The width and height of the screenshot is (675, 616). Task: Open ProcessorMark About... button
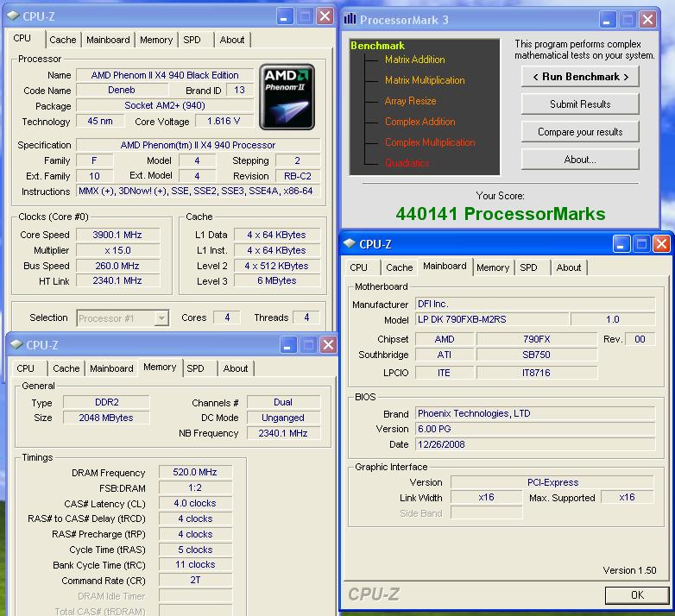pos(580,160)
